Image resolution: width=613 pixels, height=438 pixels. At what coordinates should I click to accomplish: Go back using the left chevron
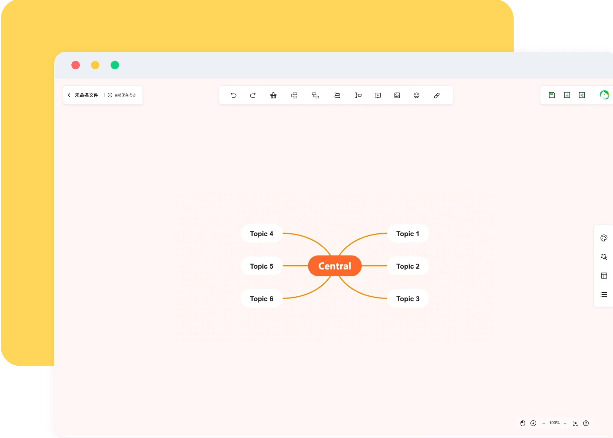point(69,95)
